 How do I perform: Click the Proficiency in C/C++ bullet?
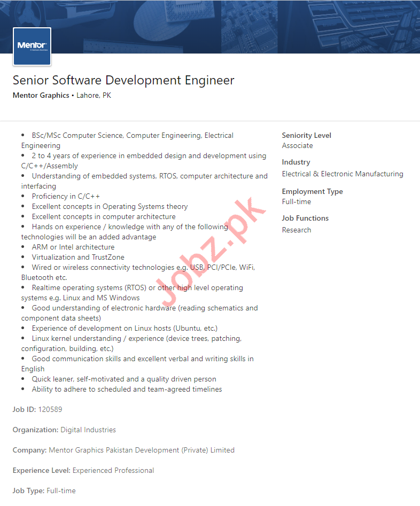pyautogui.click(x=66, y=197)
